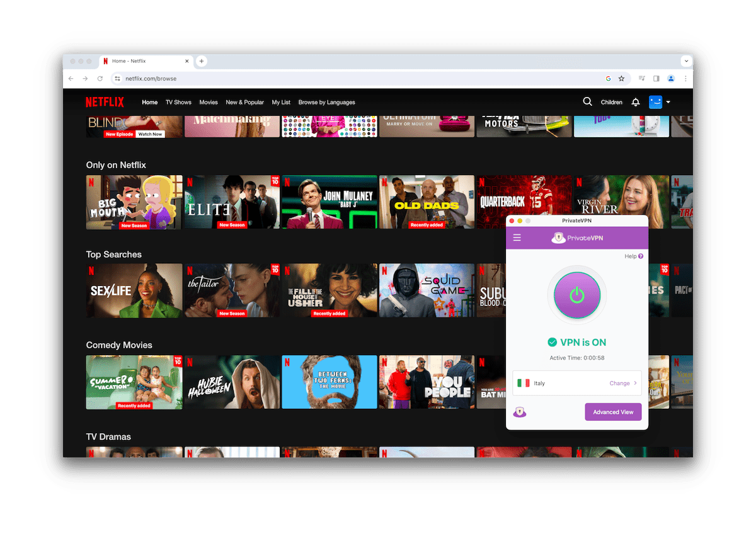Viewport: 756px width, 546px height.
Task: Open Advanced View in PrivateVPN
Action: [x=613, y=412]
